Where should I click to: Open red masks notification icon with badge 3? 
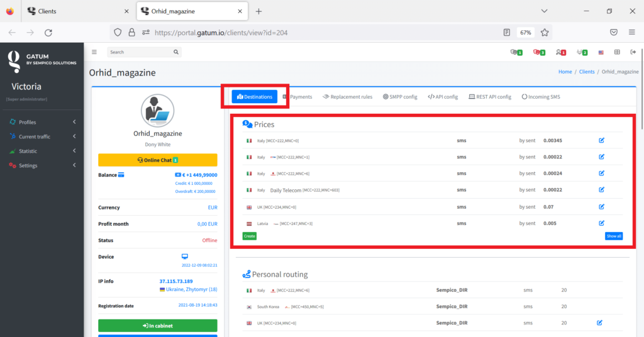[539, 52]
